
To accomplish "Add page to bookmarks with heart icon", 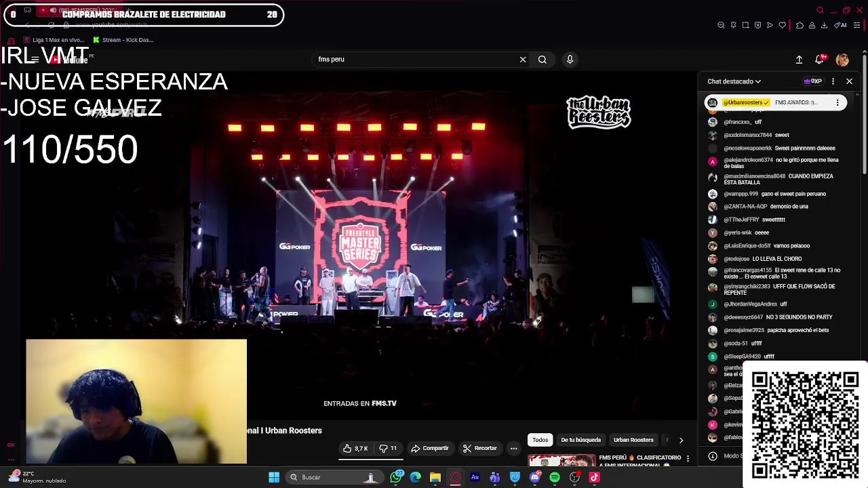I will [782, 25].
